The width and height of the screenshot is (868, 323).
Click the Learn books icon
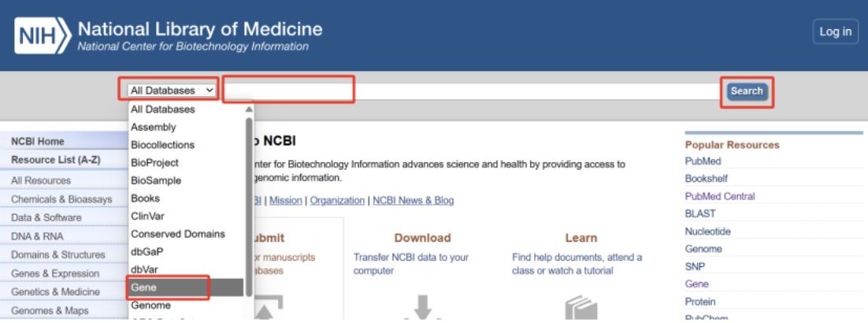point(581,306)
